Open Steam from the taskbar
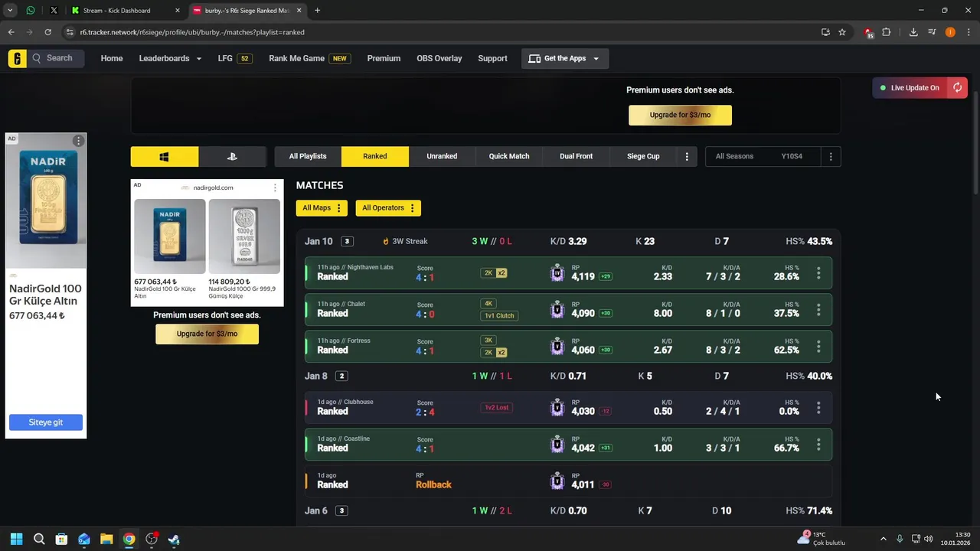 [174, 539]
